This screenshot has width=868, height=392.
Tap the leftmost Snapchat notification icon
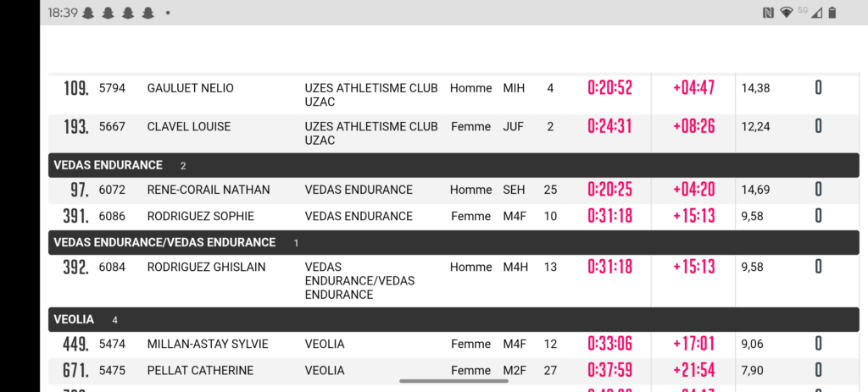[88, 13]
